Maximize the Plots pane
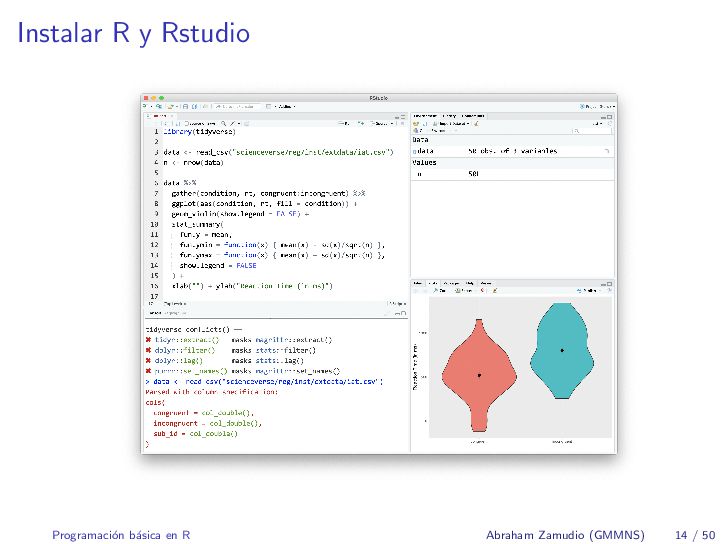This screenshot has width=726, height=544. coord(609,284)
